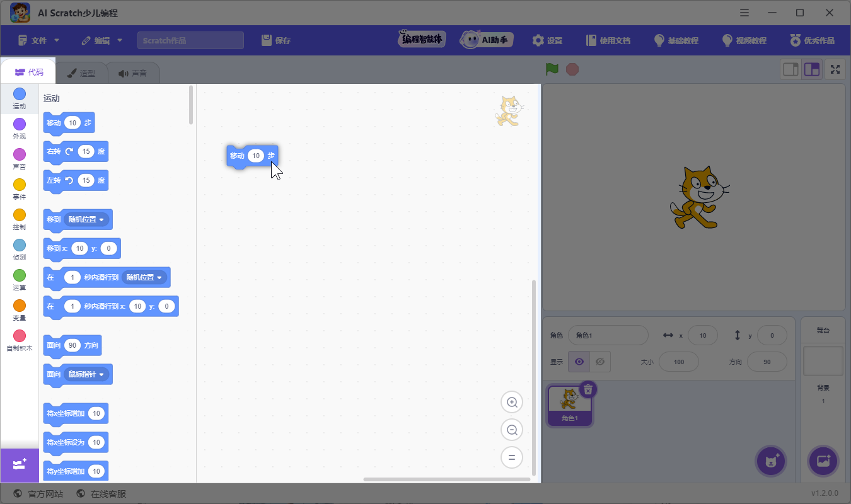
Task: Open 面向 鼠标指针 dropdown
Action: [86, 374]
